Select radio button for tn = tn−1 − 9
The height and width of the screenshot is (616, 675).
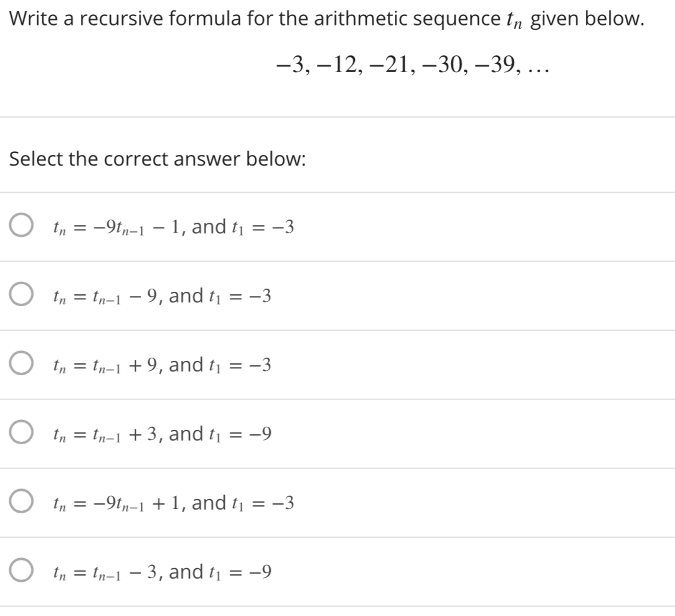[21, 294]
